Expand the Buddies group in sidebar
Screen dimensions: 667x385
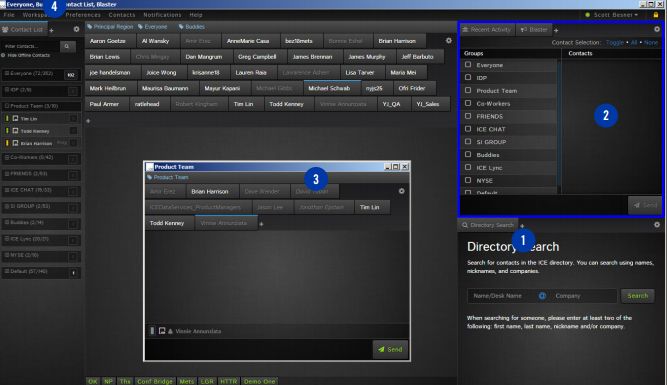click(7, 222)
